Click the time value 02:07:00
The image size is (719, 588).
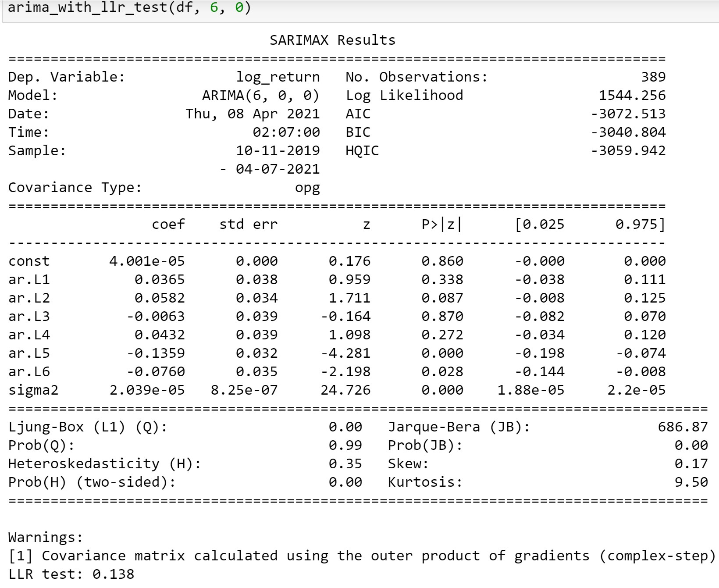[x=286, y=132]
